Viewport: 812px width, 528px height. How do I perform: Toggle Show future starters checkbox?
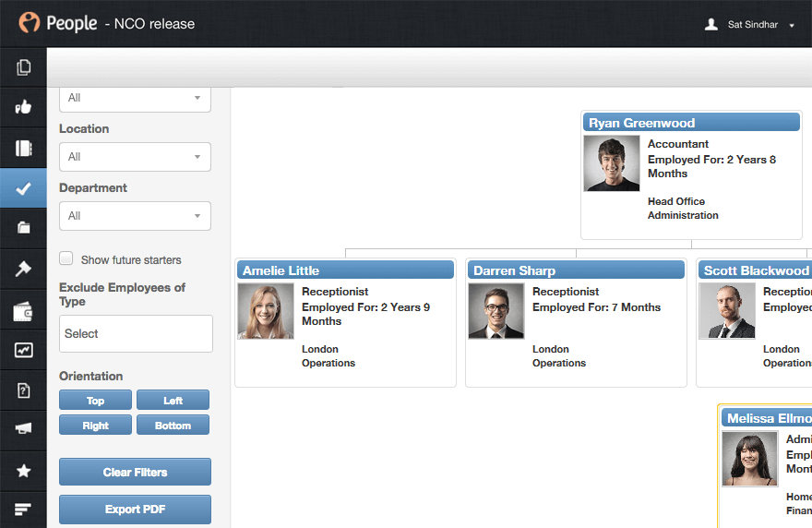coord(66,258)
